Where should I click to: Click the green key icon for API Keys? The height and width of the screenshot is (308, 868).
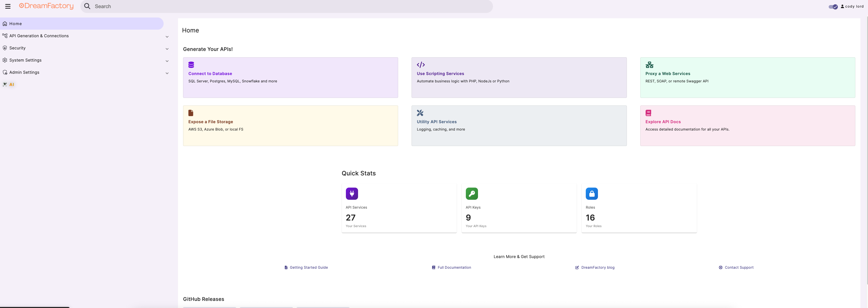click(x=472, y=194)
